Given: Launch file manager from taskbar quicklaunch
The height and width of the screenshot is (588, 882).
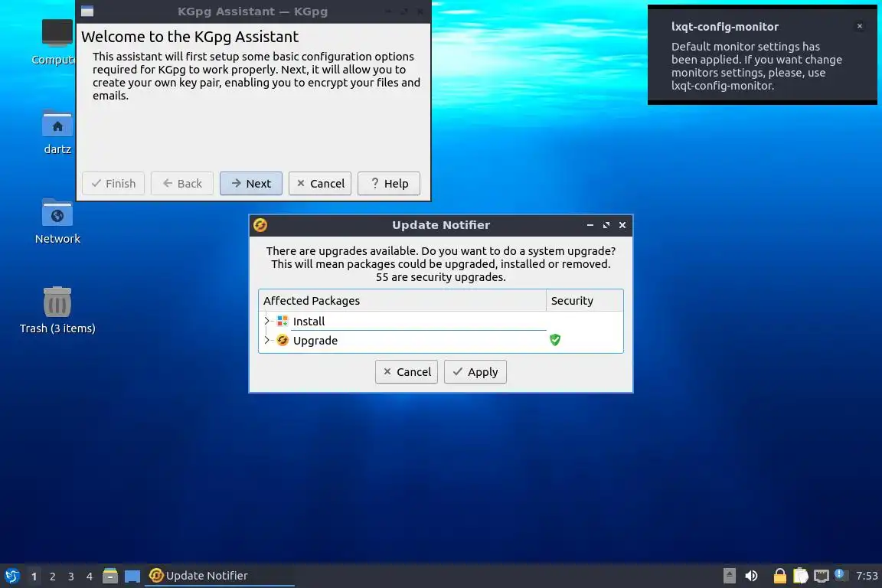Looking at the screenshot, I should point(110,576).
